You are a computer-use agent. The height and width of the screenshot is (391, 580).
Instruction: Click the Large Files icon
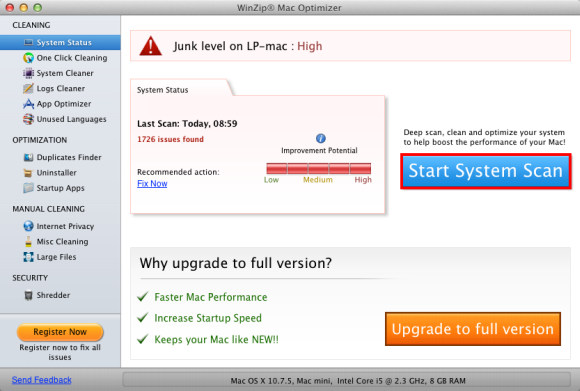[28, 257]
